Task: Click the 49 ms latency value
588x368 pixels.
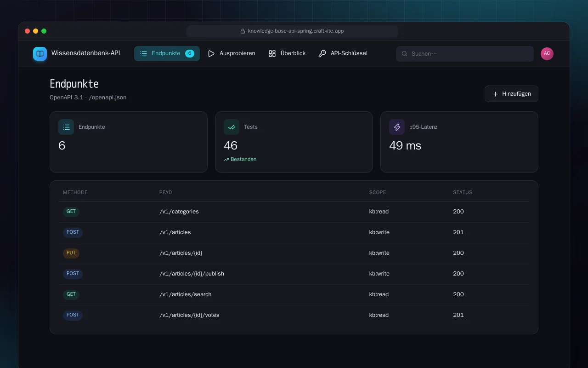Action: (405, 146)
